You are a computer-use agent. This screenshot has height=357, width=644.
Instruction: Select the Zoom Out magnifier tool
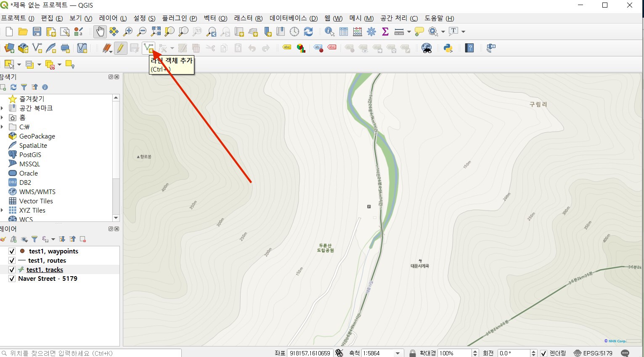pyautogui.click(x=142, y=32)
